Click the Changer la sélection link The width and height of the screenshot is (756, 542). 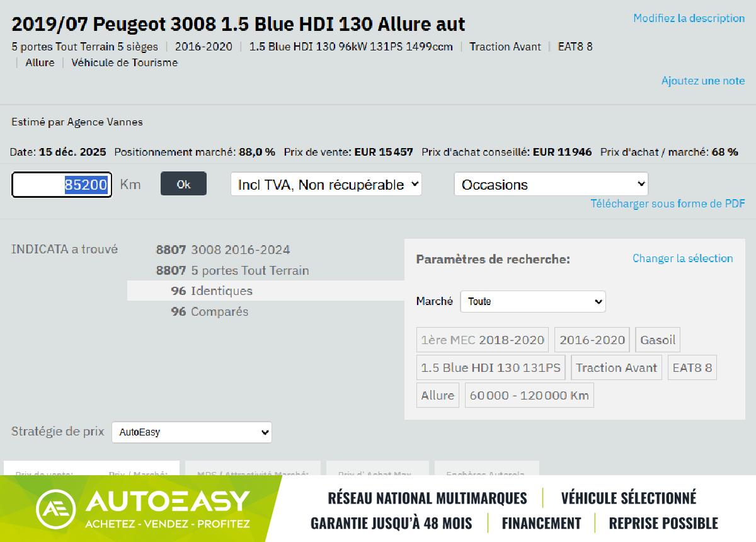[682, 258]
